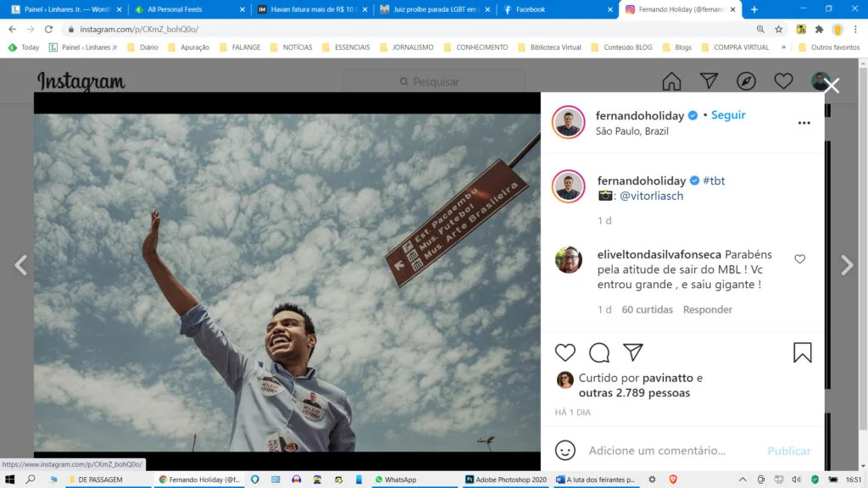Screen dimensions: 868x488
Task: Open the comment bubble icon under the post
Action: point(599,352)
